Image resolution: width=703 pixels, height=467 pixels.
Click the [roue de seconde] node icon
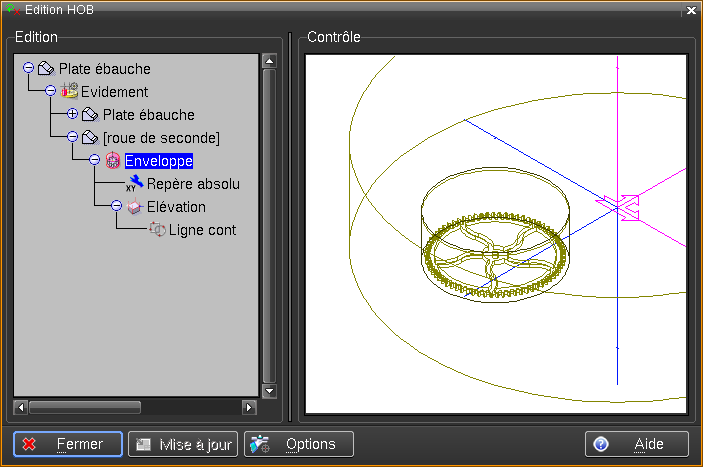(91, 138)
